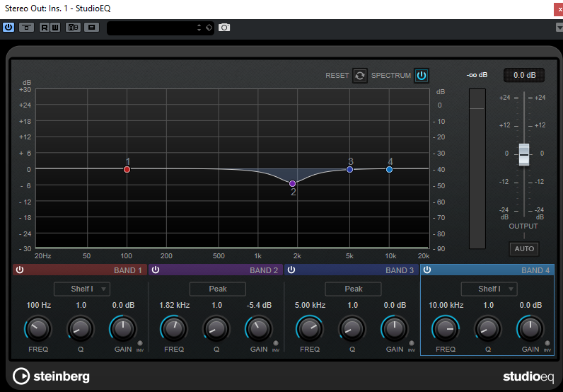Toggle the plugin bypass power button

coord(8,28)
